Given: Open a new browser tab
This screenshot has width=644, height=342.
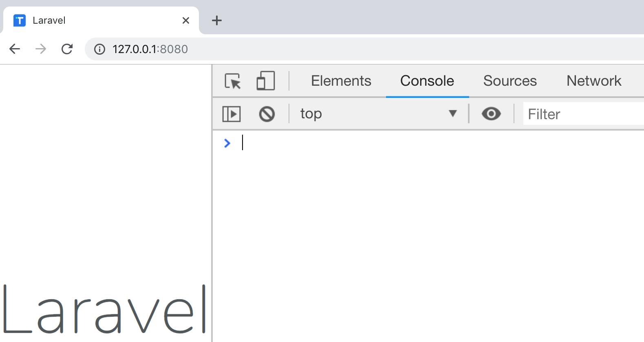Looking at the screenshot, I should (217, 20).
